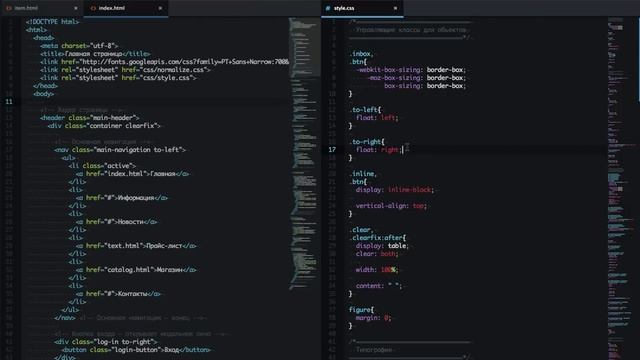Screen dimensions: 640x360
Task: Click the Информация anchor line
Action: pos(122,198)
